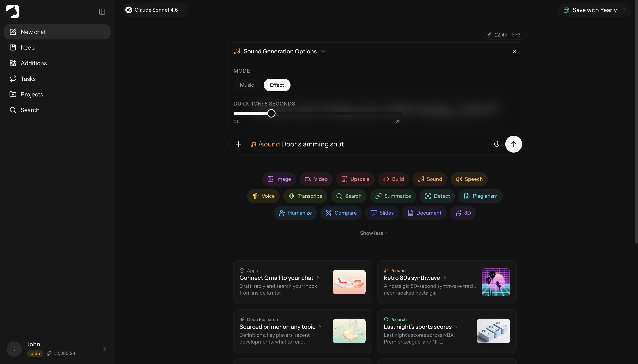The width and height of the screenshot is (638, 364).
Task: Open Connect Gmail to your chat card
Action: 302,282
